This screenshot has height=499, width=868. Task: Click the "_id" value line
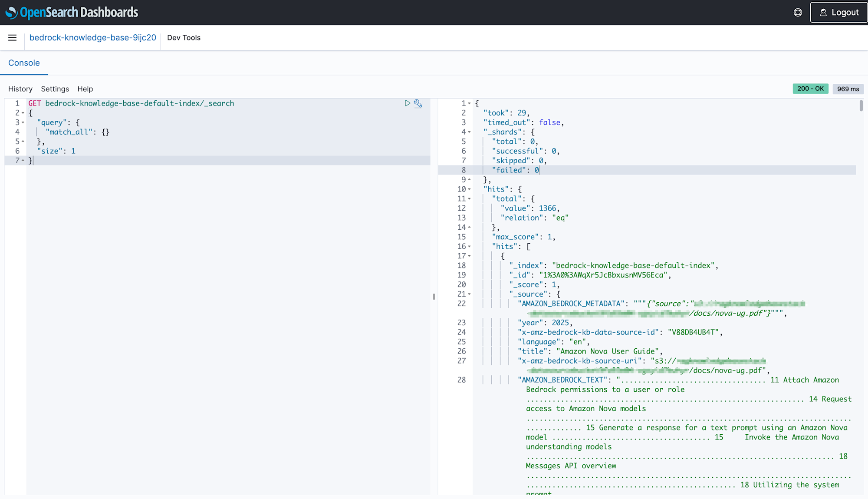[x=590, y=275]
